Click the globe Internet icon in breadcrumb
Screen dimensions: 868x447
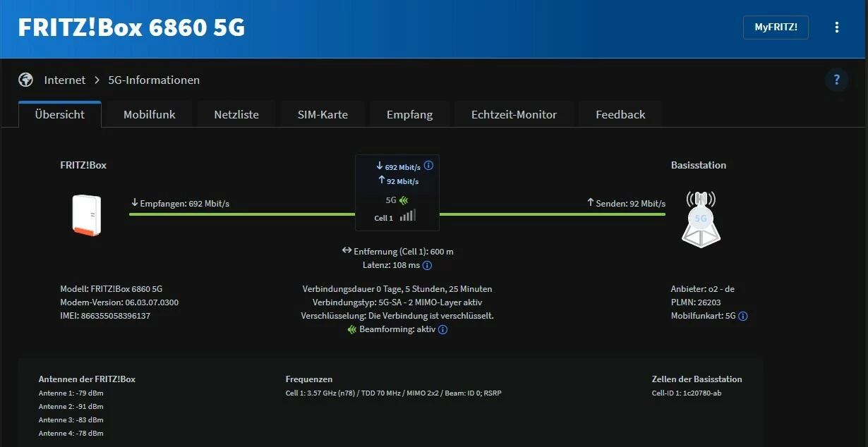[x=26, y=80]
